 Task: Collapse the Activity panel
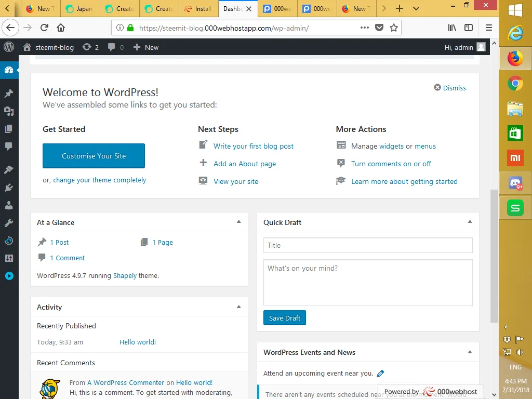click(239, 307)
